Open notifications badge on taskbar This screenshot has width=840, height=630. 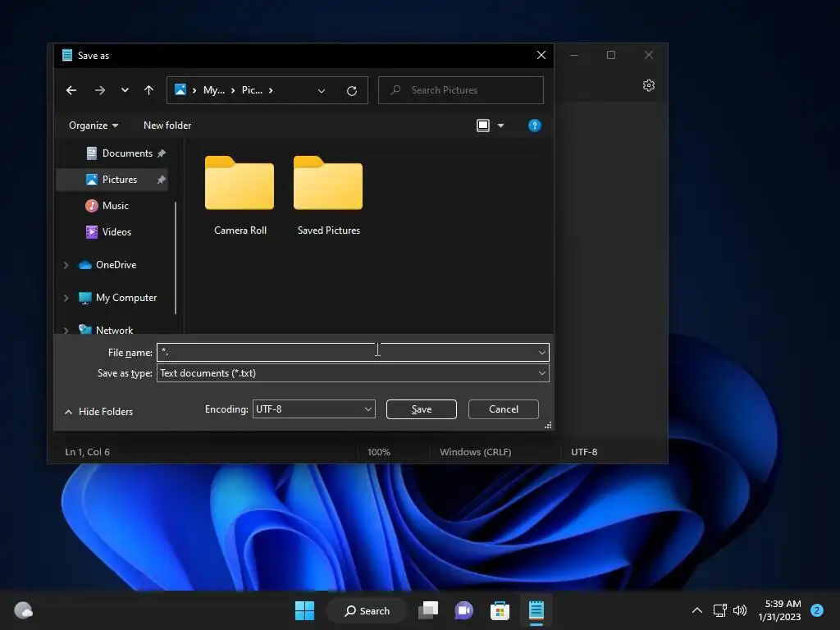(817, 610)
